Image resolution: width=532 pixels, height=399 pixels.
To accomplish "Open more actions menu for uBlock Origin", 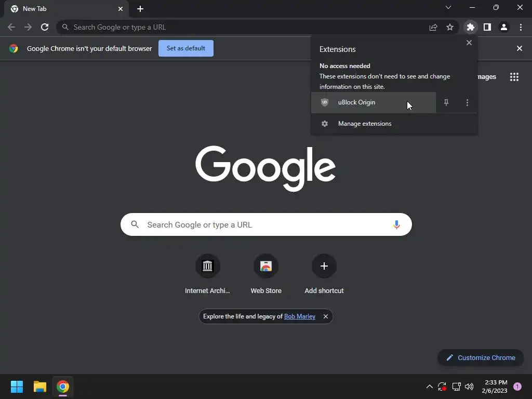I will pyautogui.click(x=467, y=102).
